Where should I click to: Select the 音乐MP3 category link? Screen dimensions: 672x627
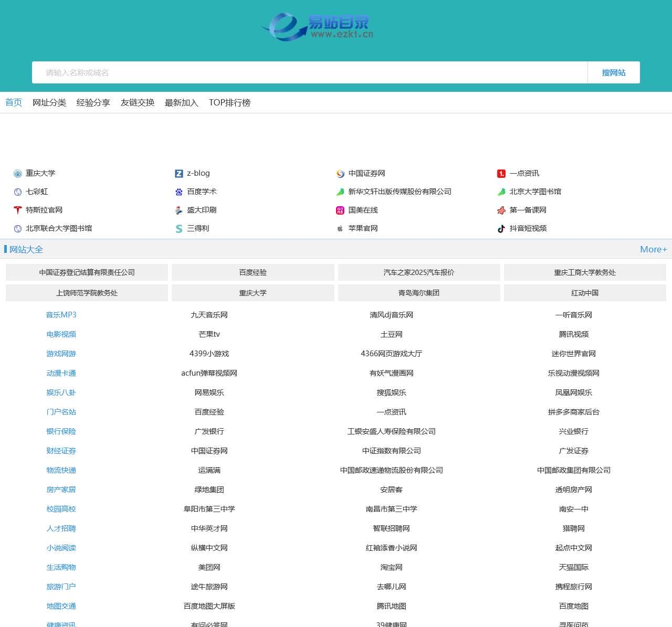(61, 315)
